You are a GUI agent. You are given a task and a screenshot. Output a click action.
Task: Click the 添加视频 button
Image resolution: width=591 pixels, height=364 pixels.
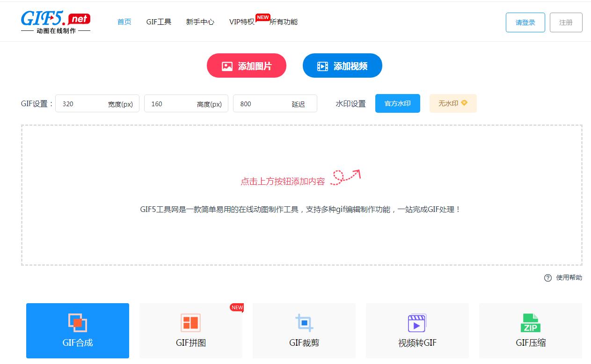pyautogui.click(x=342, y=66)
